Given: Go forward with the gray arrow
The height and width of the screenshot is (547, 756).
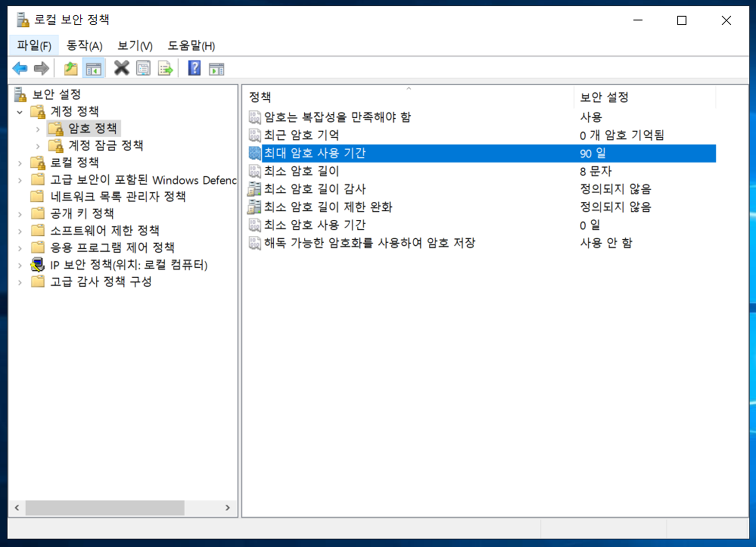Looking at the screenshot, I should [x=41, y=69].
